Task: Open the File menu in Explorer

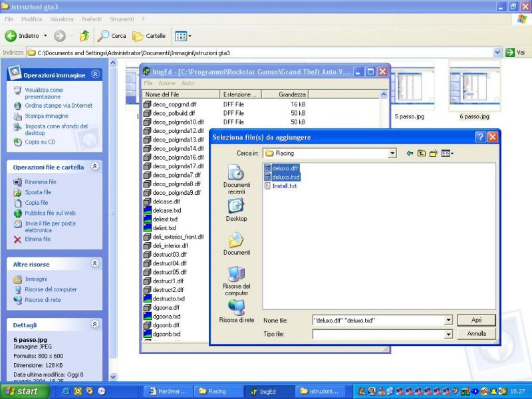Action: pyautogui.click(x=9, y=19)
